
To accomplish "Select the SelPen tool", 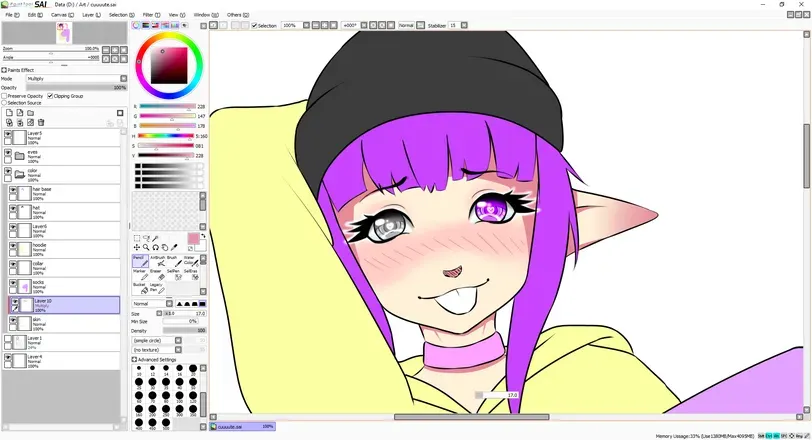I will tap(173, 274).
